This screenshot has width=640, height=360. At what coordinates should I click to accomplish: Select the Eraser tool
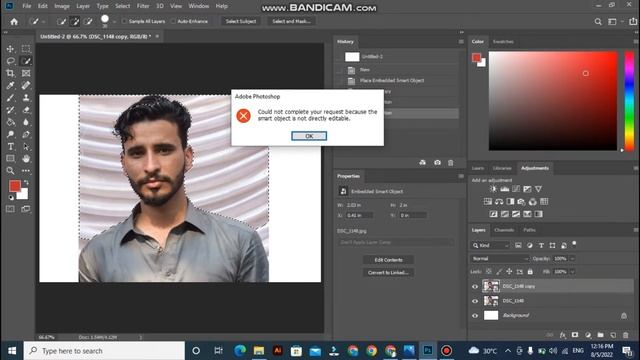coord(26,110)
